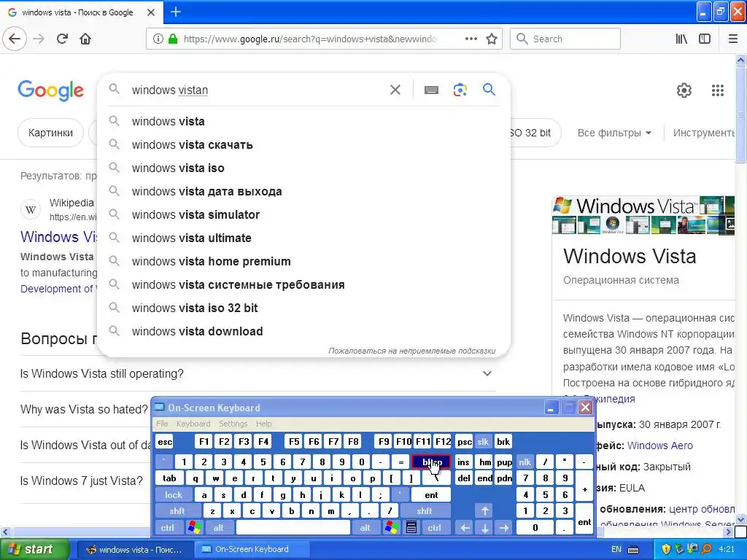Click the search magnifier in system tray

coord(706,549)
